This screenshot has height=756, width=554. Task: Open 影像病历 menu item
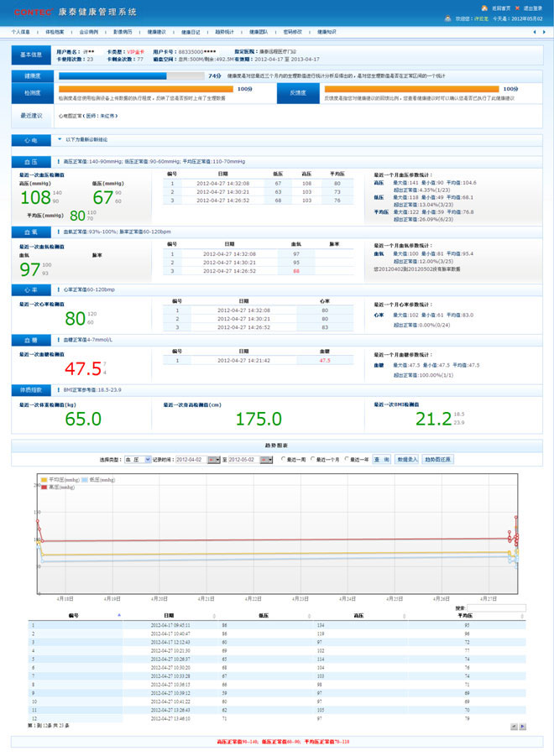click(123, 32)
